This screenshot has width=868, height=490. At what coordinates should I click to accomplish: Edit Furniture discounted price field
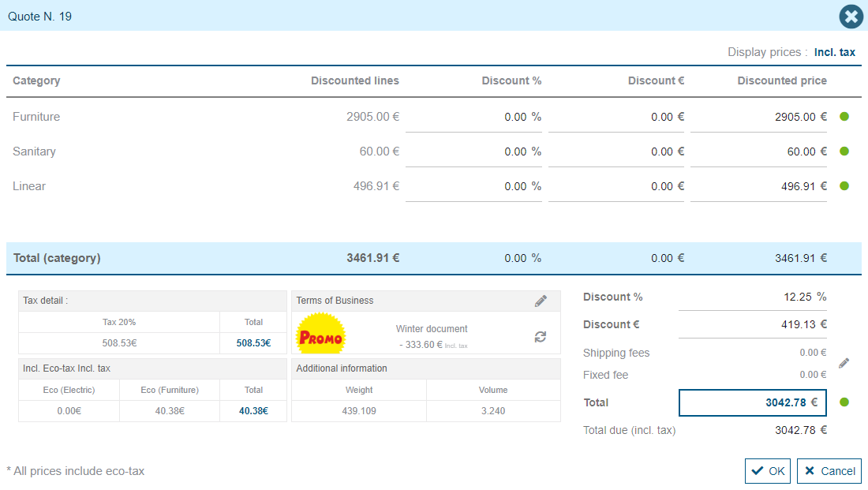[758, 117]
